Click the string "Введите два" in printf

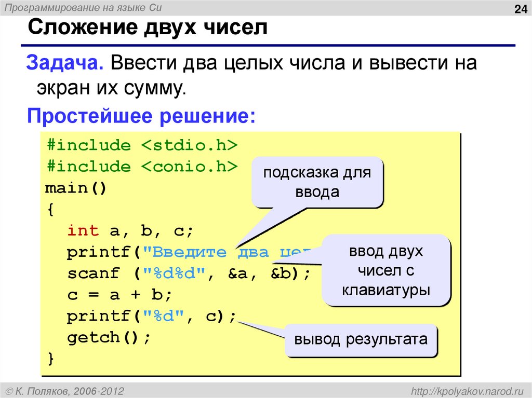pos(206,252)
